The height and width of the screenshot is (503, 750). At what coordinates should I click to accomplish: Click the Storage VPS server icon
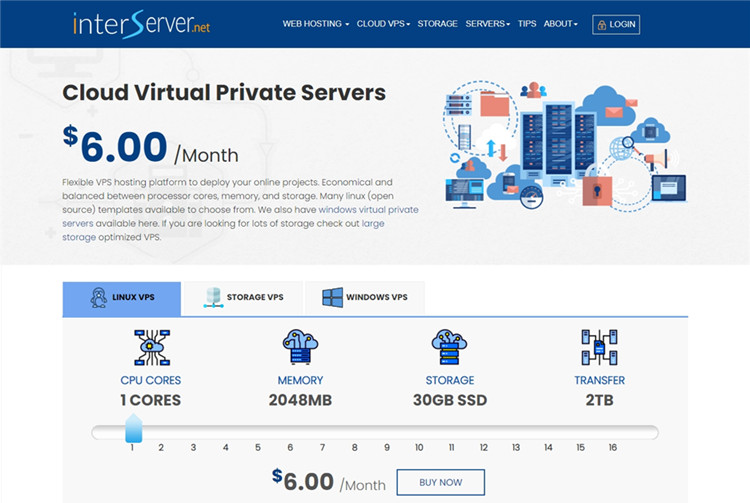(212, 298)
